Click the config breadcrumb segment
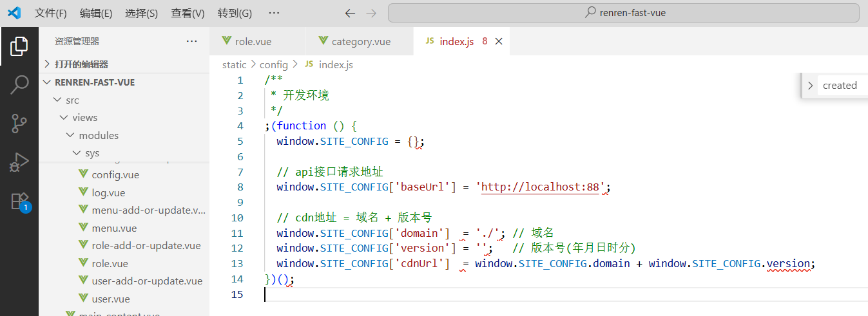 (x=274, y=64)
